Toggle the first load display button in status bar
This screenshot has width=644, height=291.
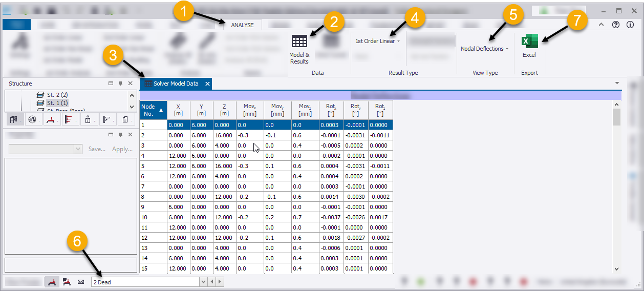click(52, 282)
